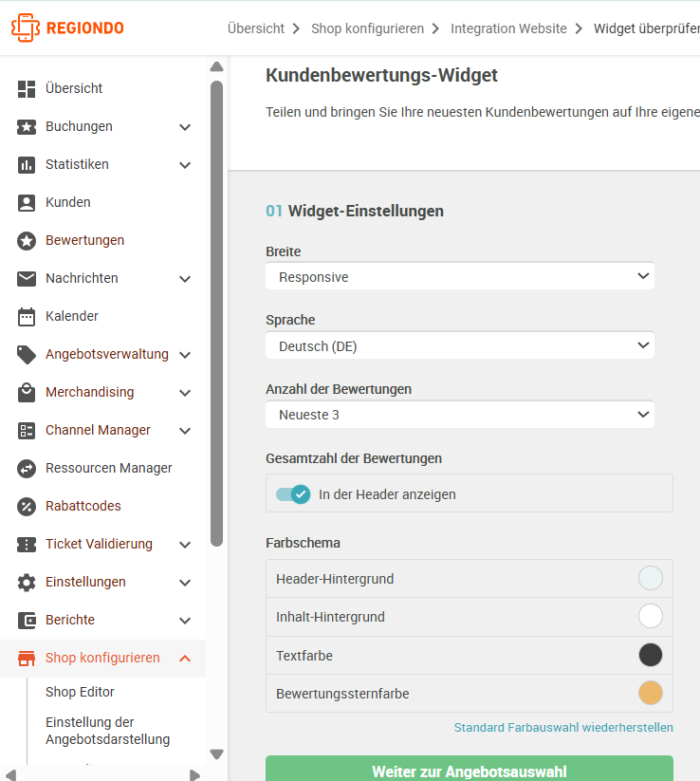This screenshot has height=781, width=700.
Task: Expand the Channel Manager submenu chevron
Action: 185,431
